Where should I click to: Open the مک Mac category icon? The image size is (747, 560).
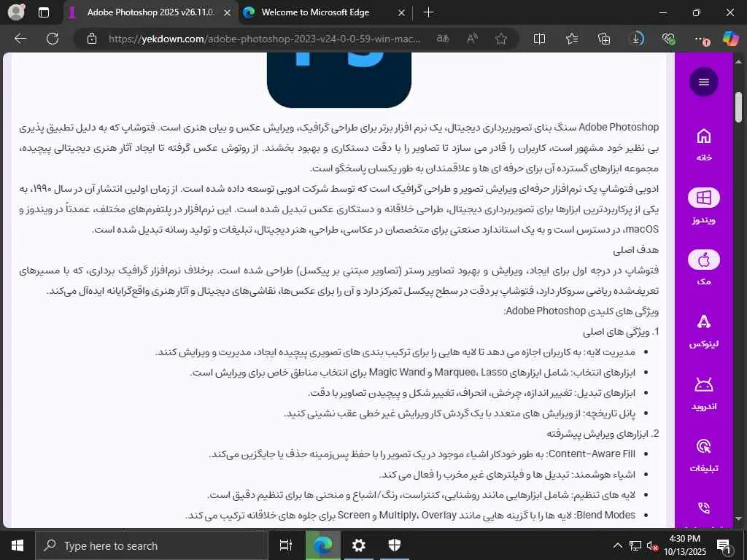click(704, 260)
